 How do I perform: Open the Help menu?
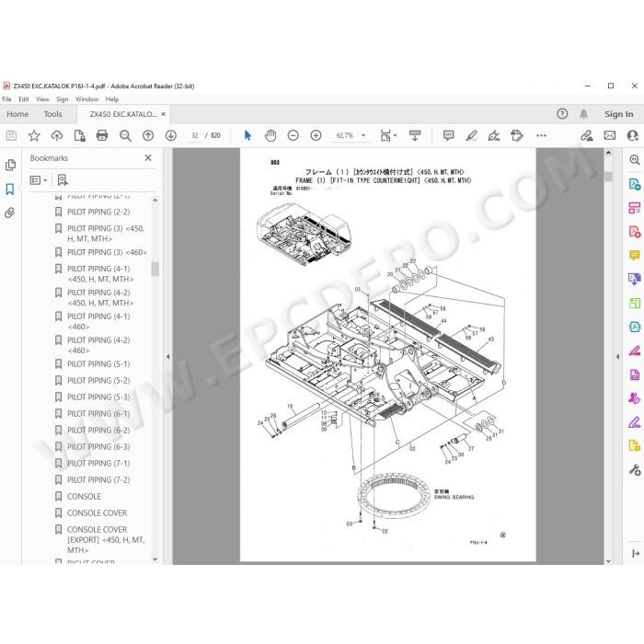coord(111,99)
